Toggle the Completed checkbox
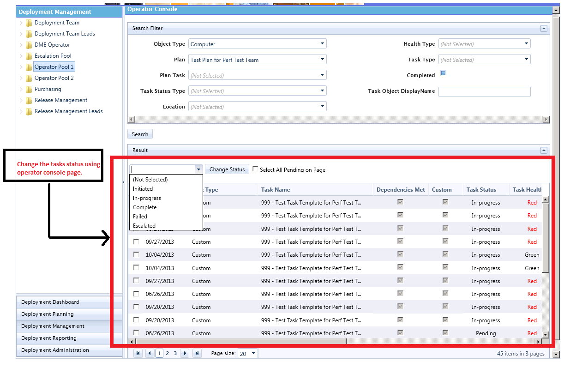Viewport: 588px width, 368px height. (x=443, y=73)
